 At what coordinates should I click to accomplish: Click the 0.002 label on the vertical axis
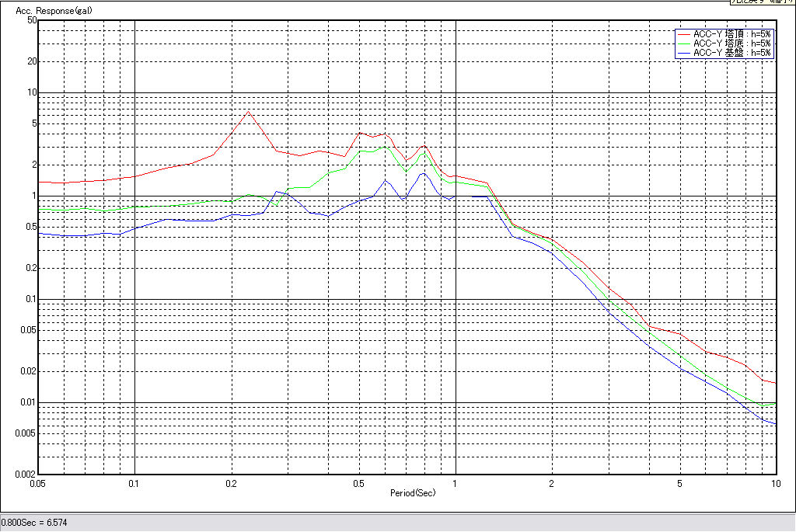pos(27,474)
